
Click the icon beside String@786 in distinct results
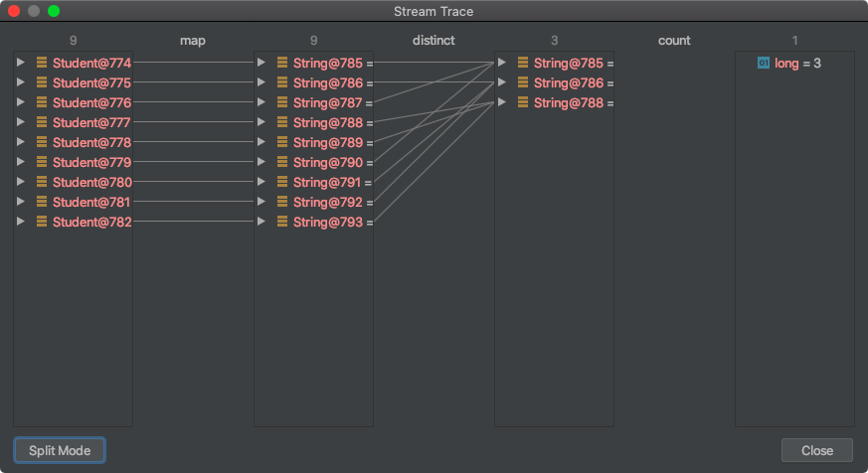(x=523, y=82)
